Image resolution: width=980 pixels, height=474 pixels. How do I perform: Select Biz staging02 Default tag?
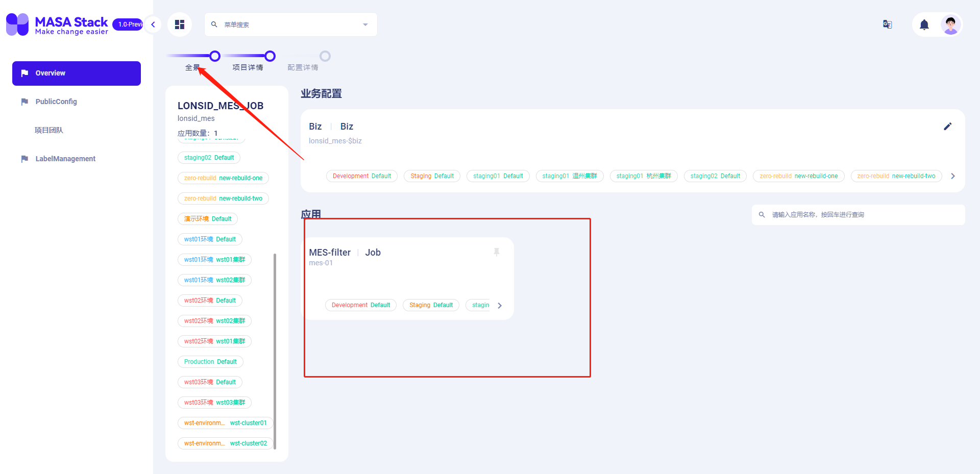(715, 176)
